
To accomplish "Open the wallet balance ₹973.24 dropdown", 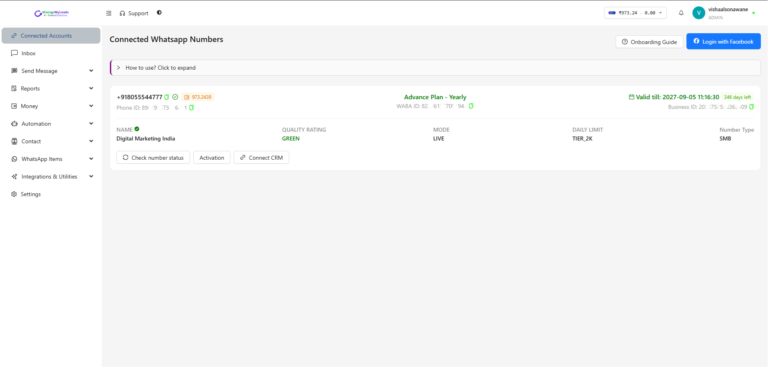I will tap(635, 13).
